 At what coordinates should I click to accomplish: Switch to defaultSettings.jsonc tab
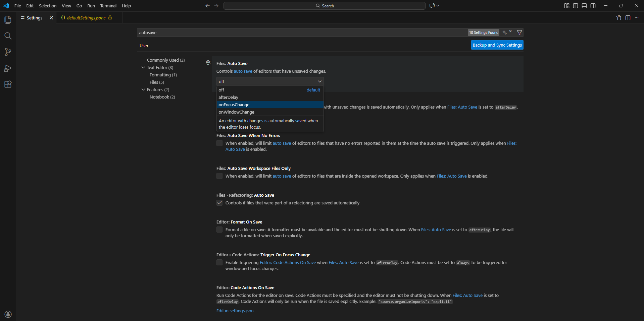click(89, 18)
